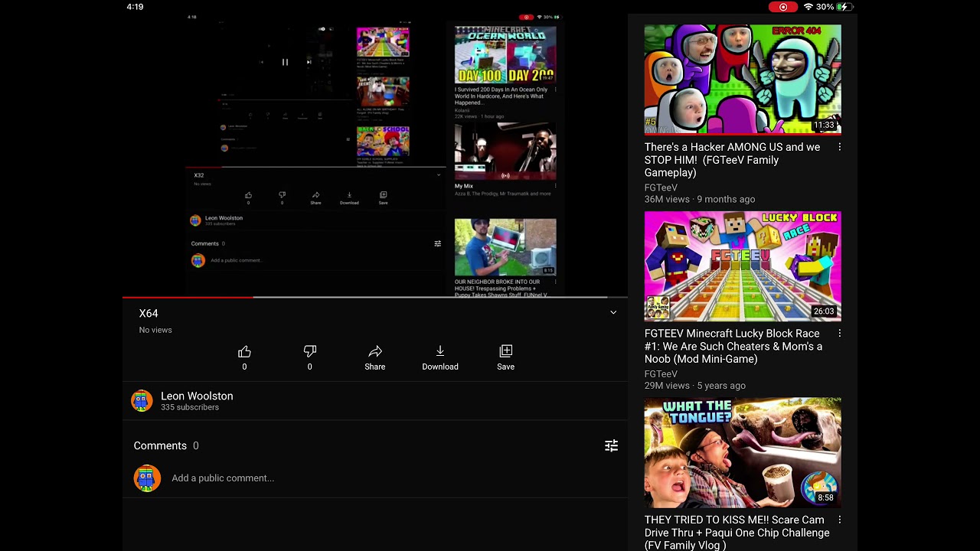
Task: Open FGTeeV channel under the Lucky Block video
Action: (x=661, y=374)
